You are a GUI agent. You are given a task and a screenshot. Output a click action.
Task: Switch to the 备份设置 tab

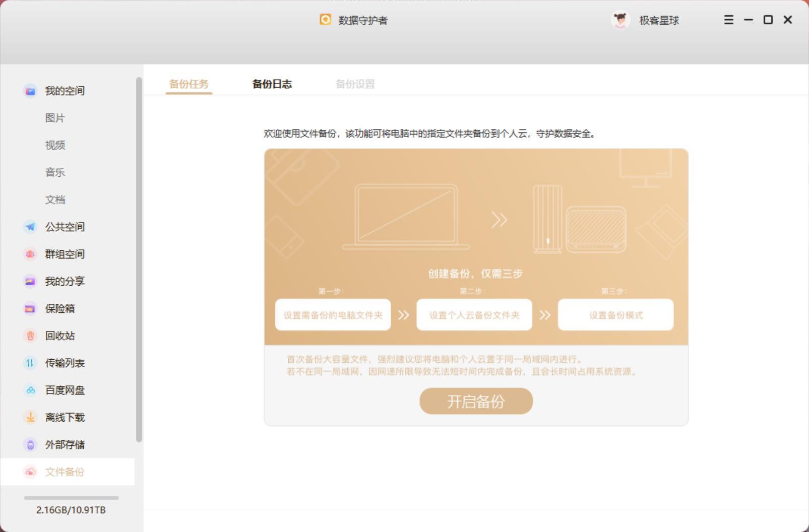point(355,84)
